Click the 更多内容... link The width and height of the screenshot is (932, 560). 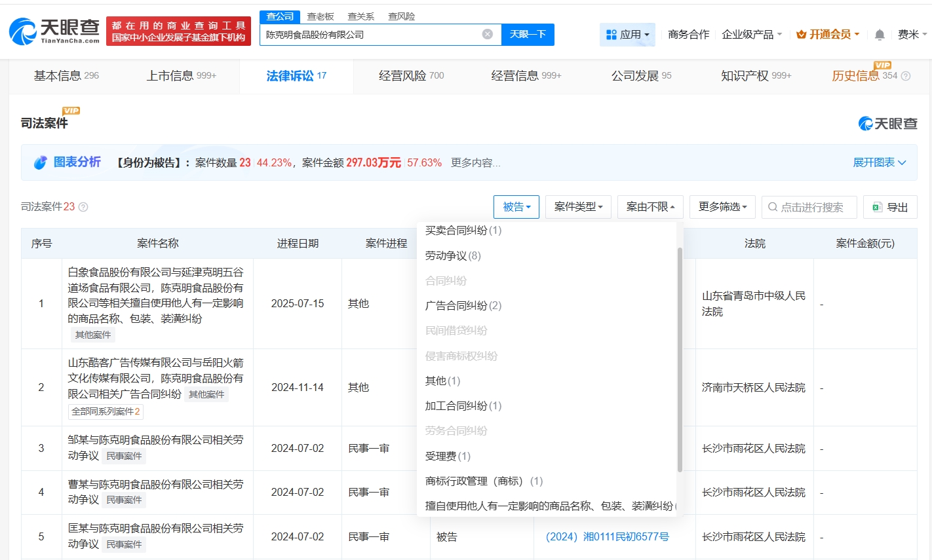(476, 162)
